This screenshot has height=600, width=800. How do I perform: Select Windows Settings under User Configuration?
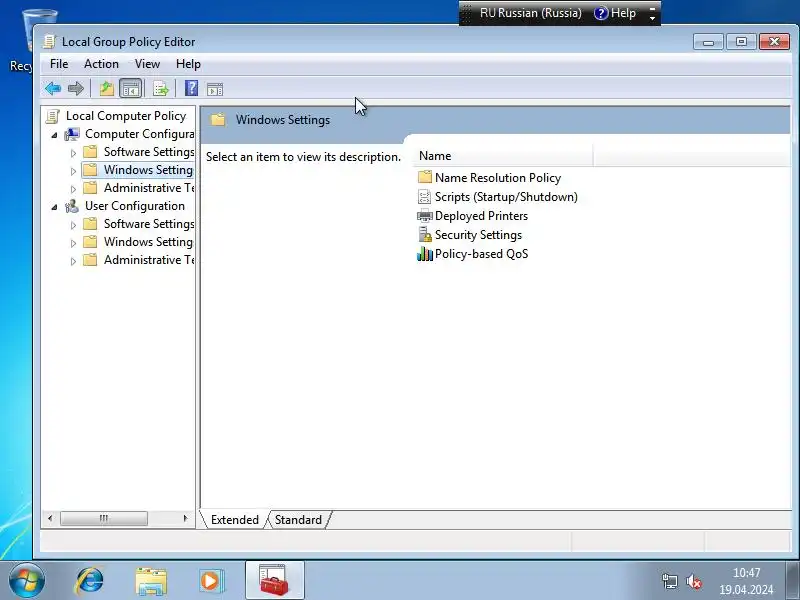coord(148,242)
